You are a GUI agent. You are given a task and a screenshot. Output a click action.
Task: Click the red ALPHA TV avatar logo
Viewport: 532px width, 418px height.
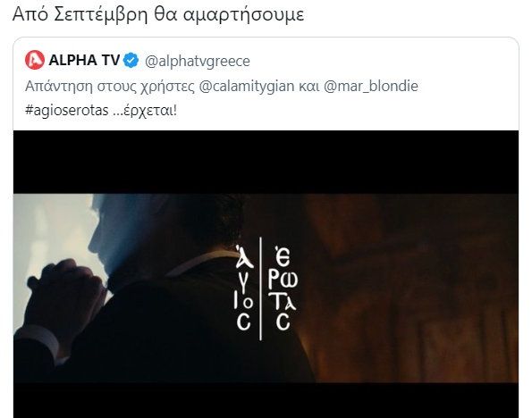click(35, 60)
